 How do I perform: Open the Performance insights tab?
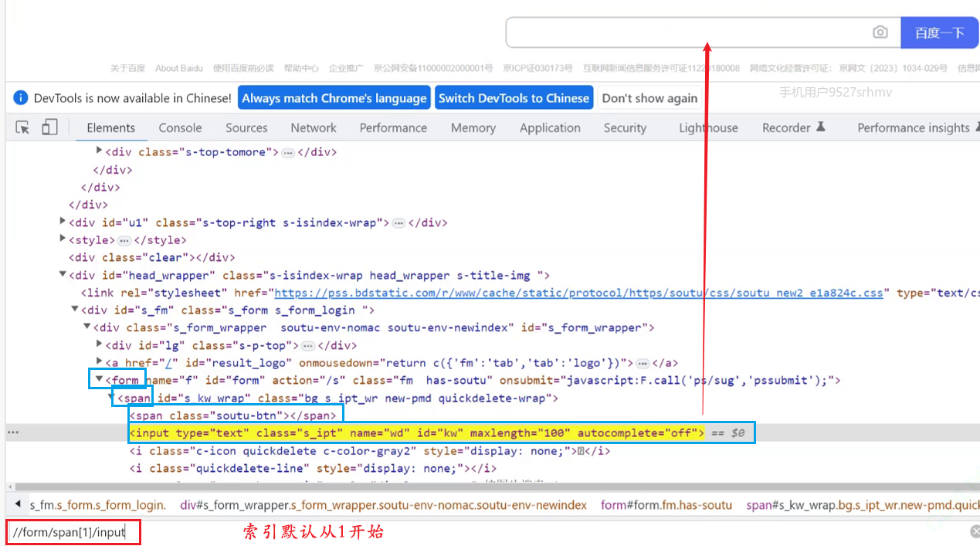click(x=917, y=128)
